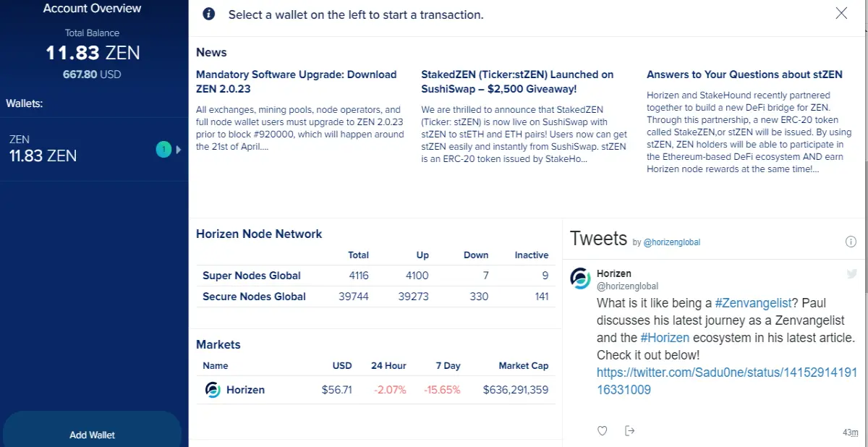868x447 pixels.
Task: Click the info icon in notification bar
Action: pos(209,14)
